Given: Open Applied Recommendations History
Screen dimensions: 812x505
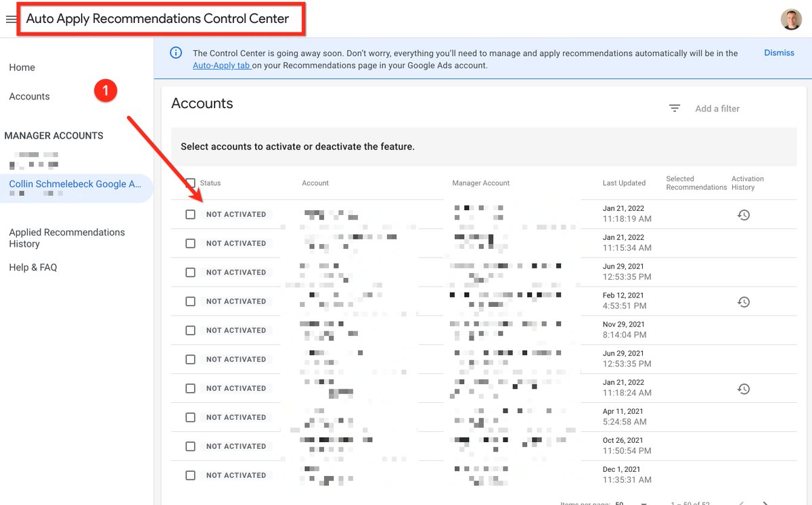Looking at the screenshot, I should coord(67,238).
